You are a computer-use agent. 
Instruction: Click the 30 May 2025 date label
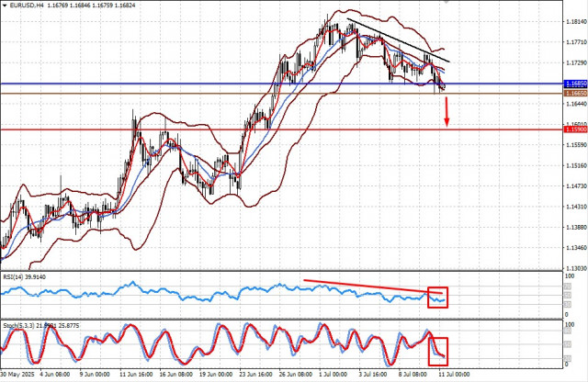(x=18, y=374)
